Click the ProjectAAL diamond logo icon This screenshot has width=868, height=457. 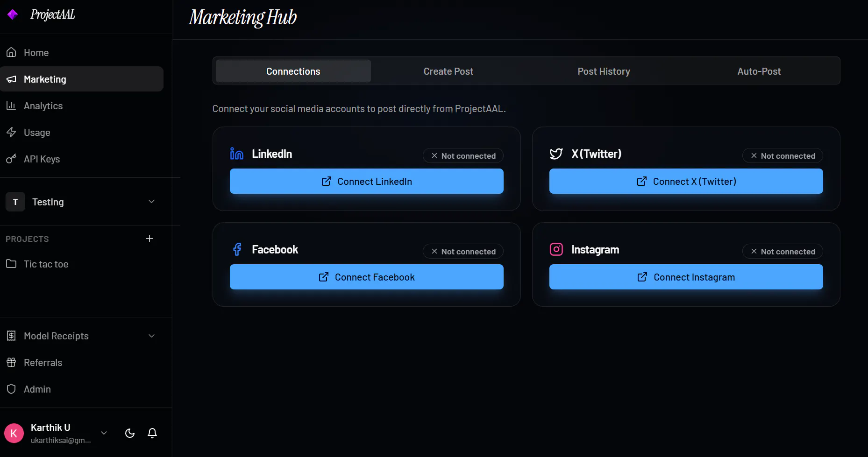13,14
